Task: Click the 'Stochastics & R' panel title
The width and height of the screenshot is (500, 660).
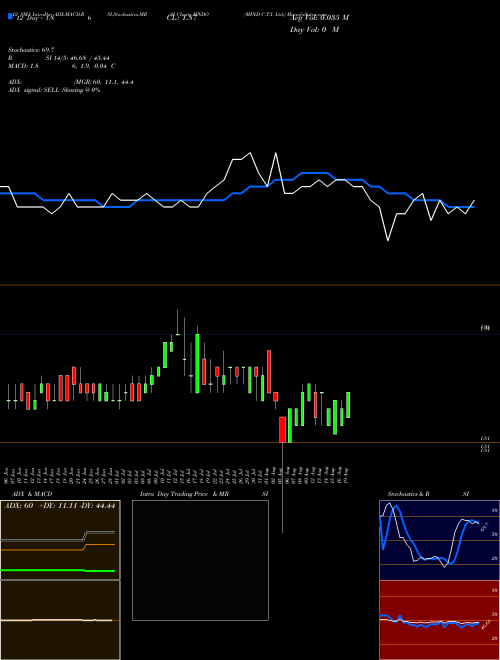Action: 408,494
